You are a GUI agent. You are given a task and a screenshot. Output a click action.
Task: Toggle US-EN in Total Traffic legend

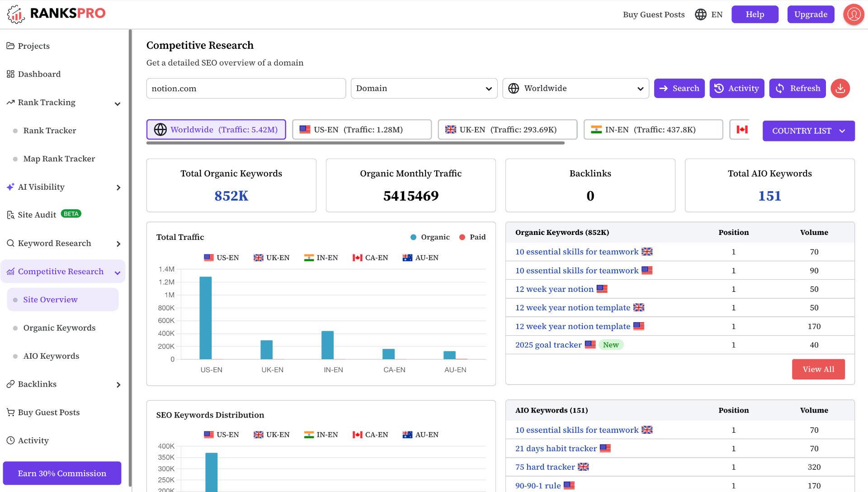[x=222, y=258]
